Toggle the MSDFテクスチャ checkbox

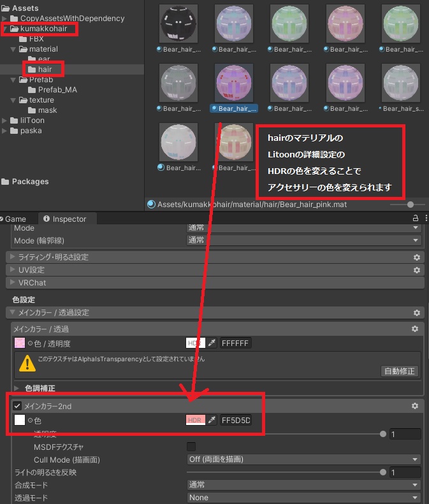[191, 447]
